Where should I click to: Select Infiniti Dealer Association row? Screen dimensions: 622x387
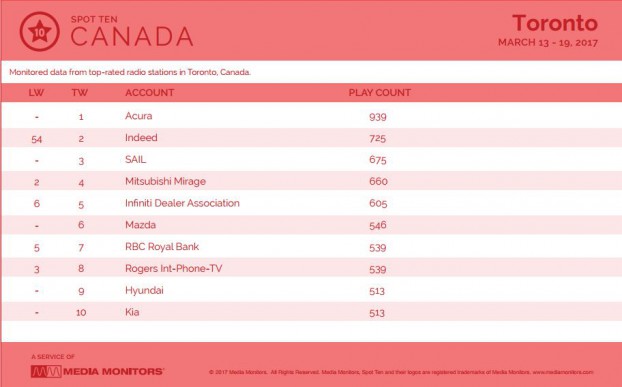(x=311, y=203)
